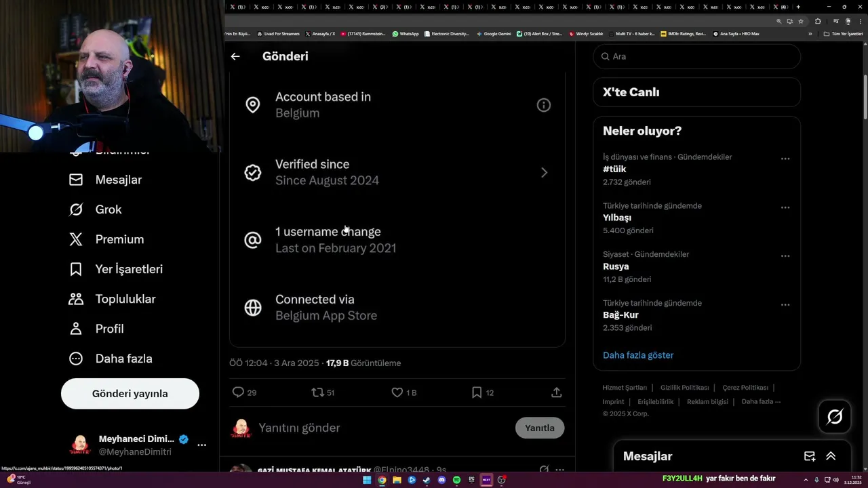The image size is (868, 488).
Task: Launch Steam from the taskbar
Action: 427,480
